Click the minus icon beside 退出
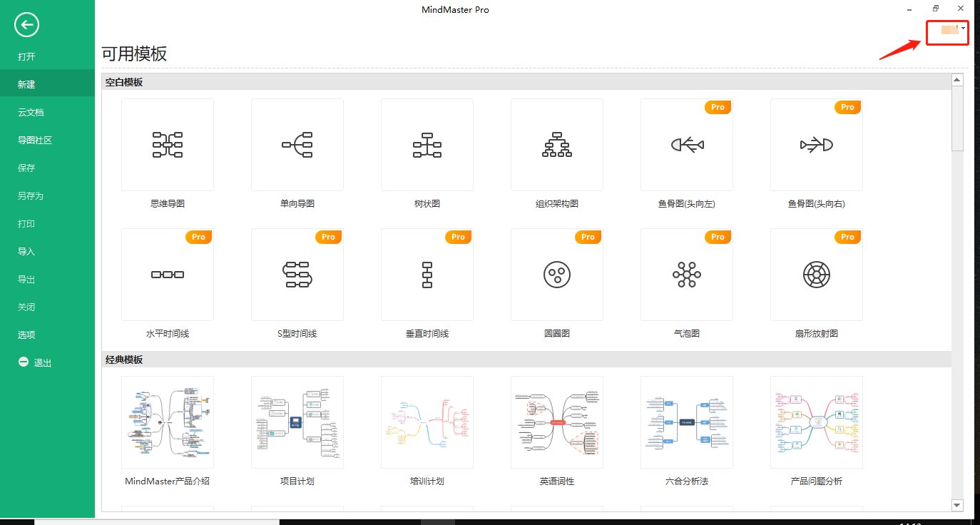 24,362
